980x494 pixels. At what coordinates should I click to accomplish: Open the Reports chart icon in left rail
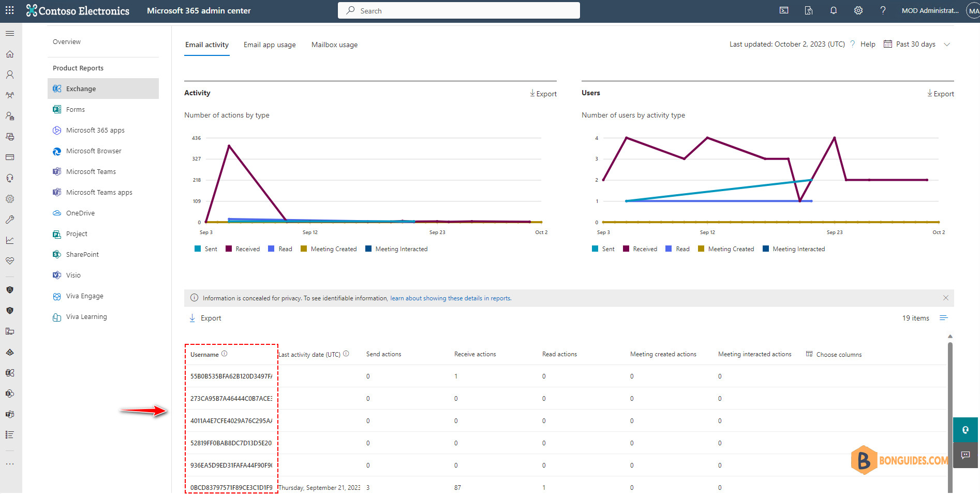pos(10,240)
